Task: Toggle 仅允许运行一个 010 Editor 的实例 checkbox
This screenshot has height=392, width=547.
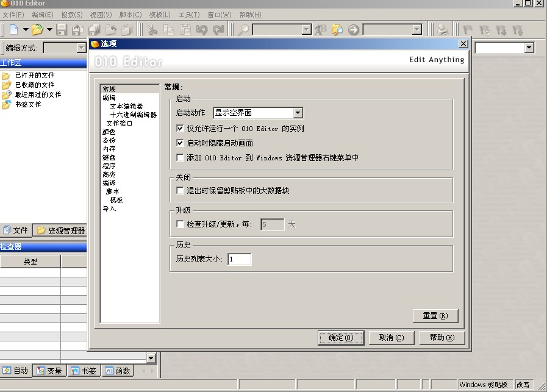Action: 180,129
